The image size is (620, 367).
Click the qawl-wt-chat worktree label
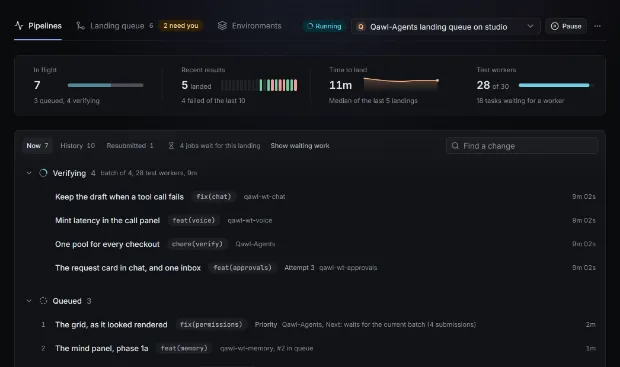[x=264, y=197]
